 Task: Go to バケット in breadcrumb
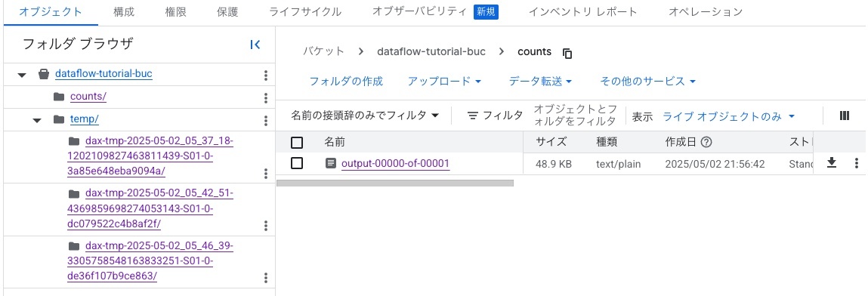tap(323, 51)
